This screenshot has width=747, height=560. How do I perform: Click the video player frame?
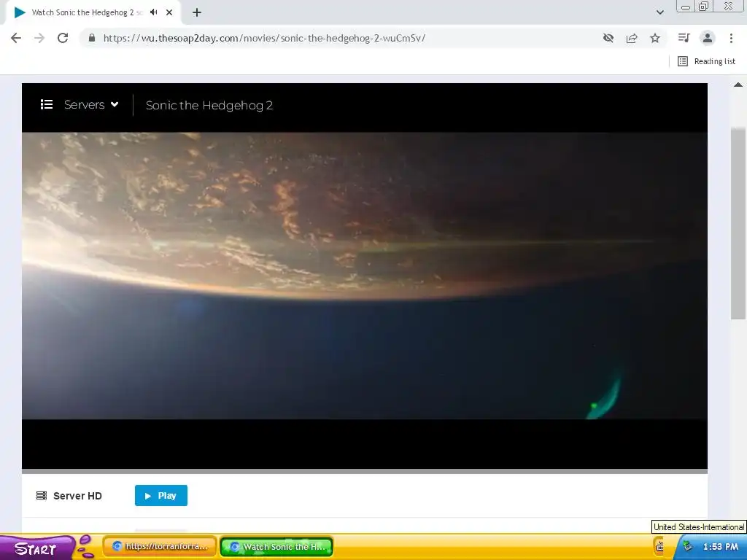[x=365, y=276]
